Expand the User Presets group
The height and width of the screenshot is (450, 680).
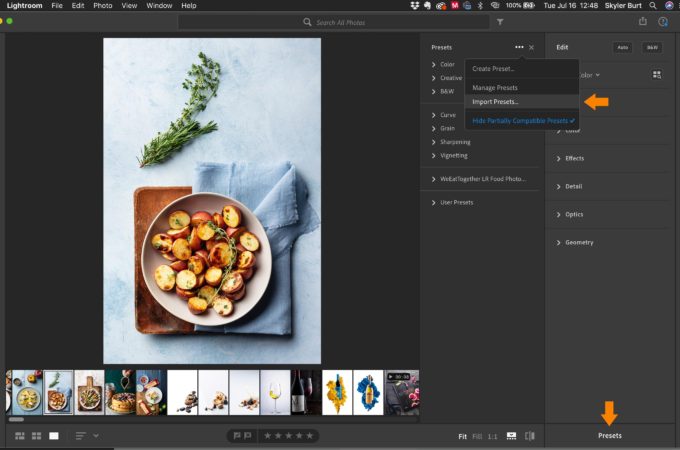452,202
